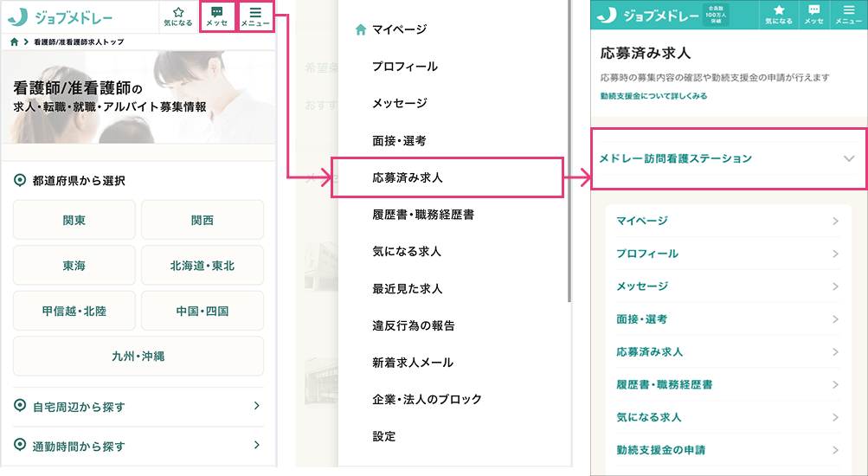Open プロフィール in the slide-out menu

coord(405,67)
